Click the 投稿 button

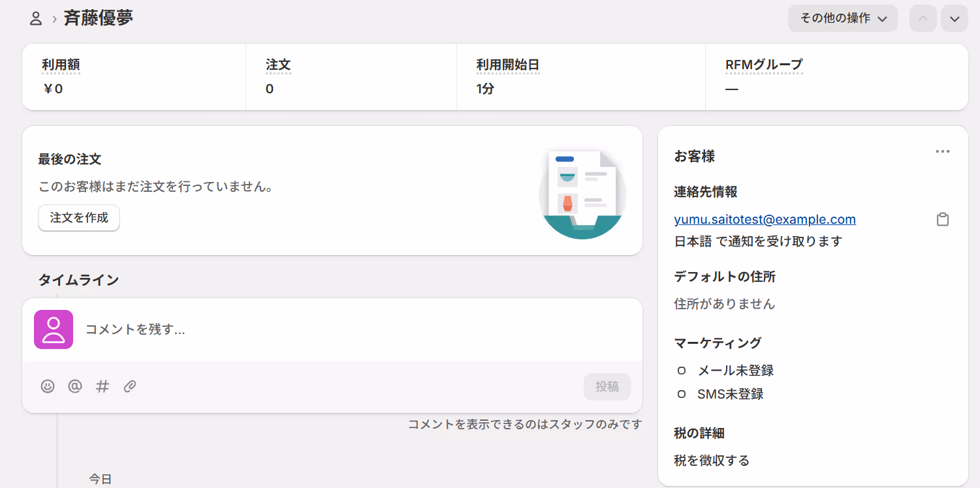pos(607,386)
